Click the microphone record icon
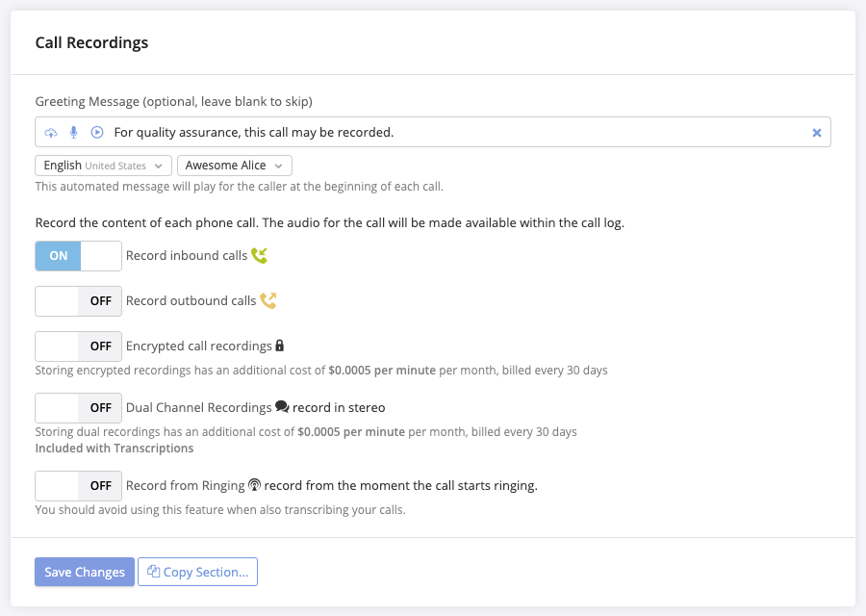The width and height of the screenshot is (866, 616). pyautogui.click(x=73, y=132)
